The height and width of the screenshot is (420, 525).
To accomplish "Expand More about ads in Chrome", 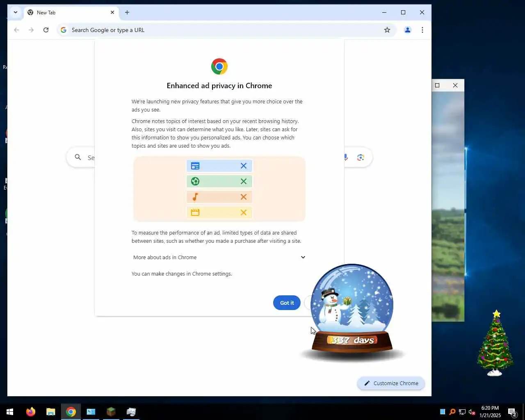I will pyautogui.click(x=219, y=257).
